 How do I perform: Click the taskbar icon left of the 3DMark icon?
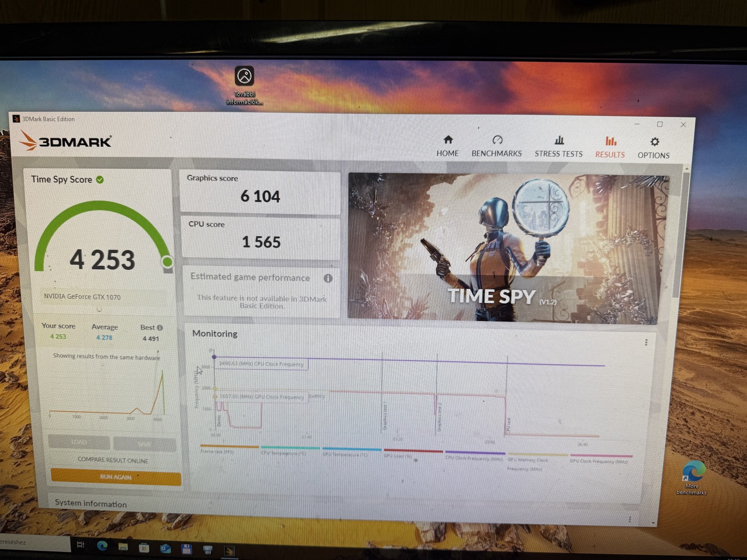(208, 550)
